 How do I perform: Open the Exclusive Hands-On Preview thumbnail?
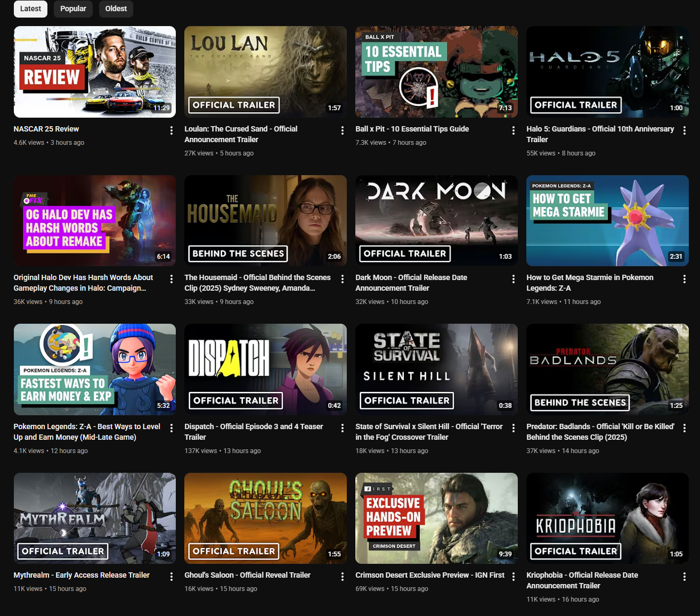[x=436, y=518]
